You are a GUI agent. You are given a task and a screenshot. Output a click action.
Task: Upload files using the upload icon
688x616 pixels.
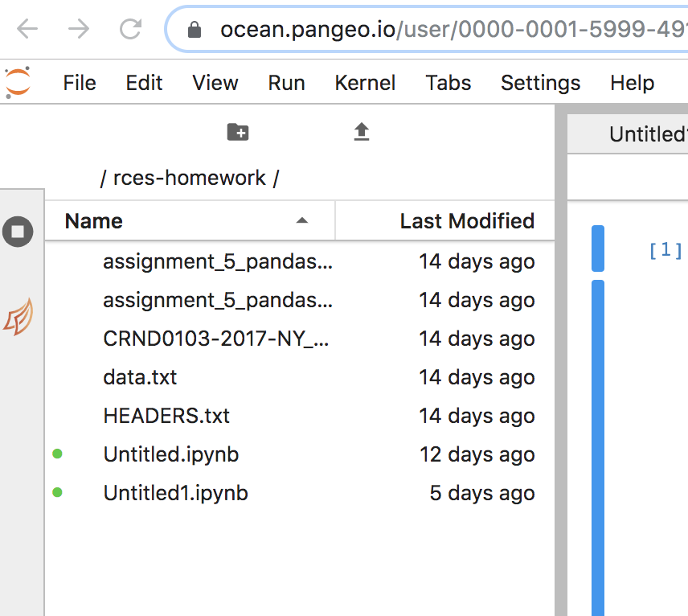point(361,131)
